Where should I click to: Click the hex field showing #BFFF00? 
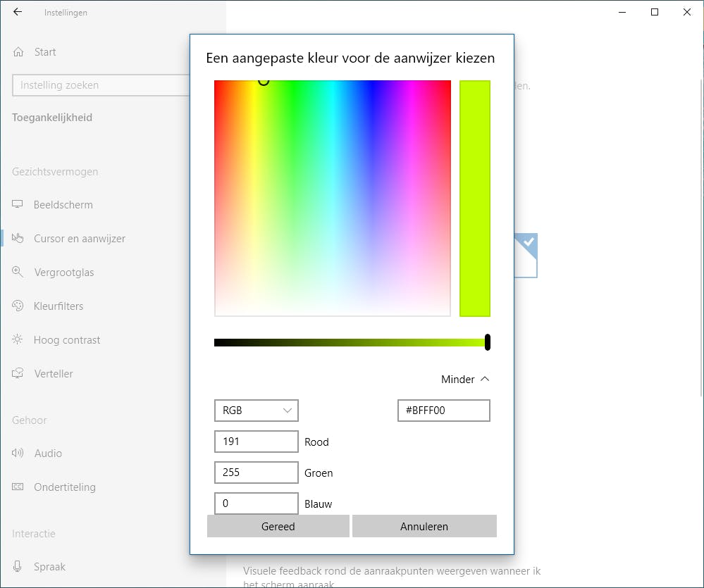point(443,411)
